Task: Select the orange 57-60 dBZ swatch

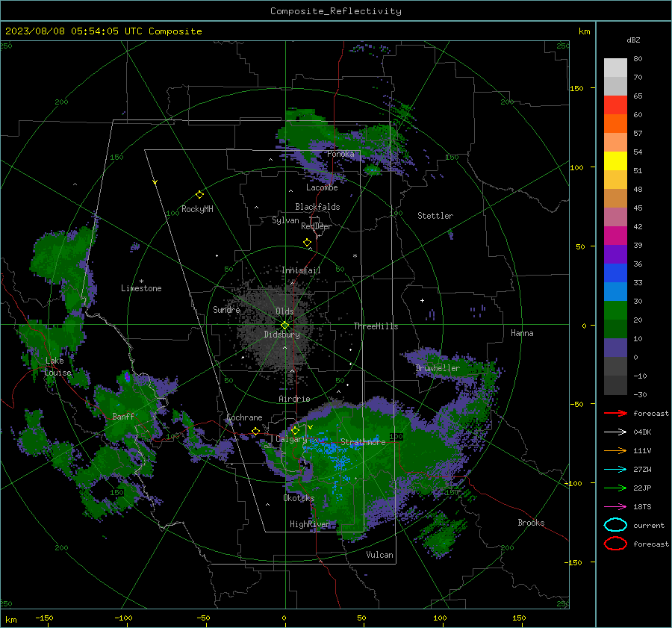Action: (x=615, y=124)
